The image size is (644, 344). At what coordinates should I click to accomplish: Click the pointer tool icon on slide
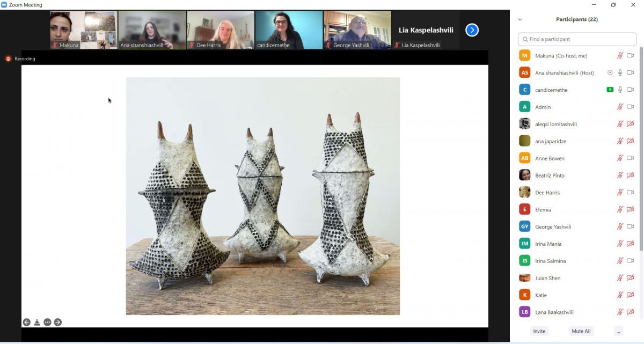(x=37, y=322)
